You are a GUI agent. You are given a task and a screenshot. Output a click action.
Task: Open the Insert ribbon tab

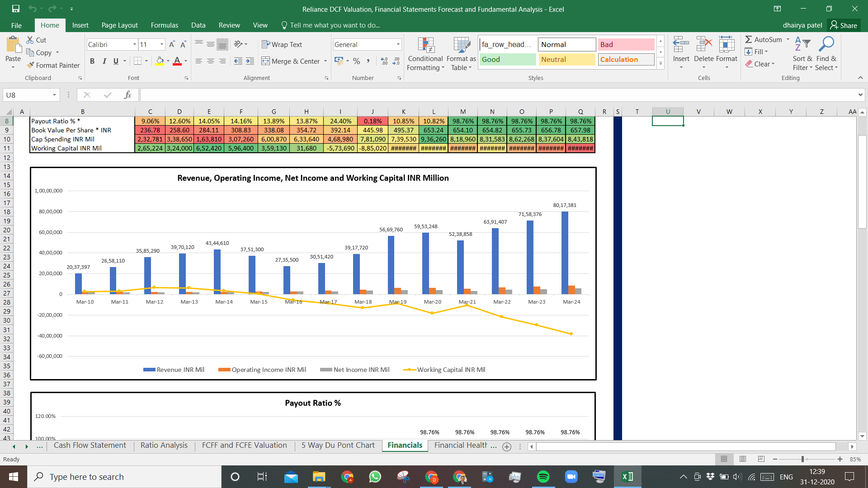80,25
